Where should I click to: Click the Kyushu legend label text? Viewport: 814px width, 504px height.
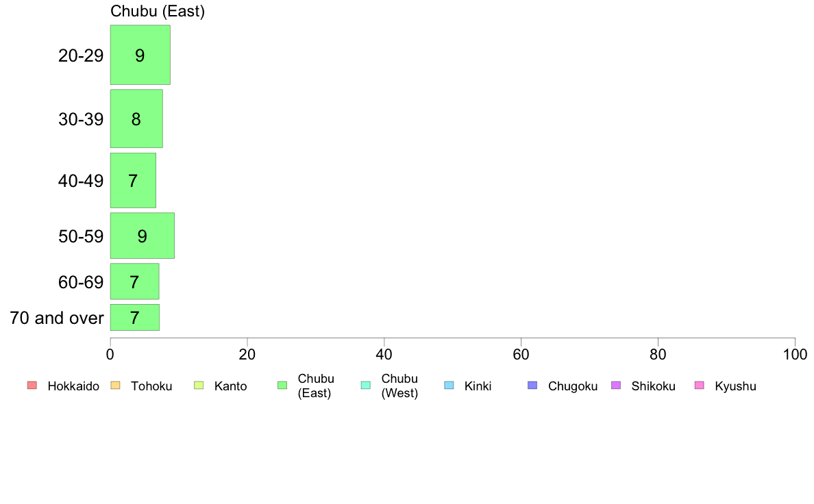(x=735, y=386)
